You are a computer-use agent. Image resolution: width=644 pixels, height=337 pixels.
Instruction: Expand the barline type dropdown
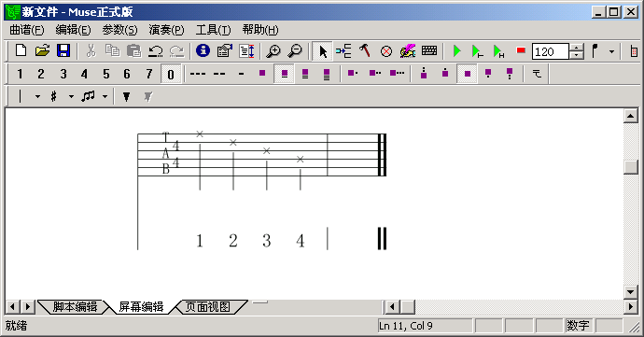click(37, 97)
